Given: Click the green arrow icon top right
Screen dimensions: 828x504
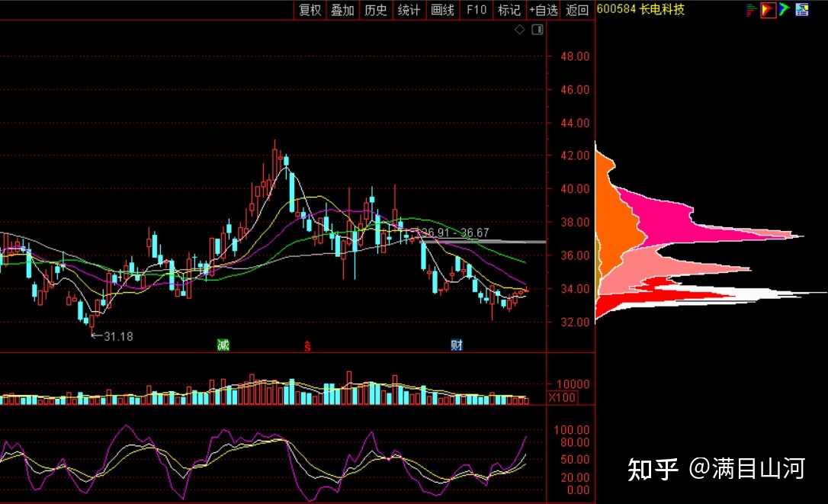Looking at the screenshot, I should pos(784,10).
